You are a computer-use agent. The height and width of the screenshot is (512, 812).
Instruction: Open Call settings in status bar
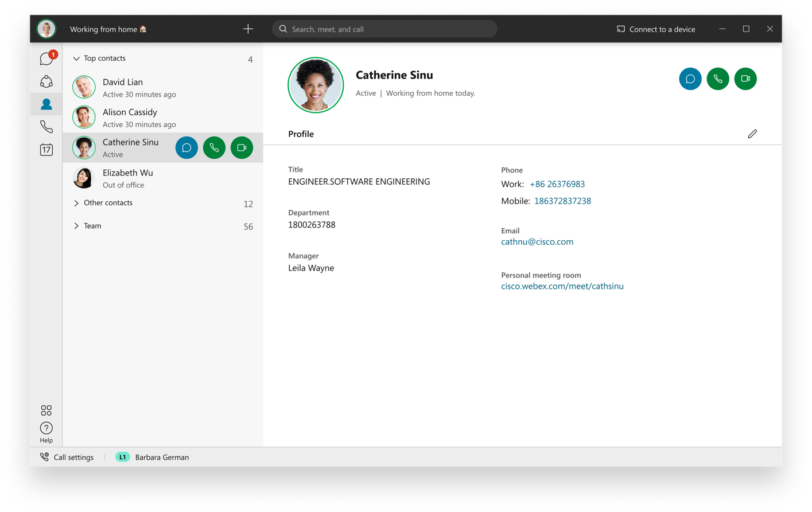coord(67,457)
